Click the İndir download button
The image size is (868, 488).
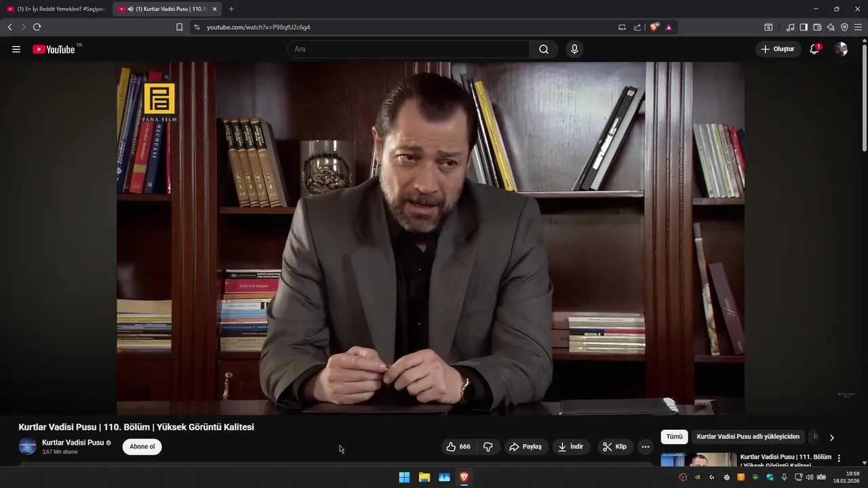pyautogui.click(x=571, y=447)
